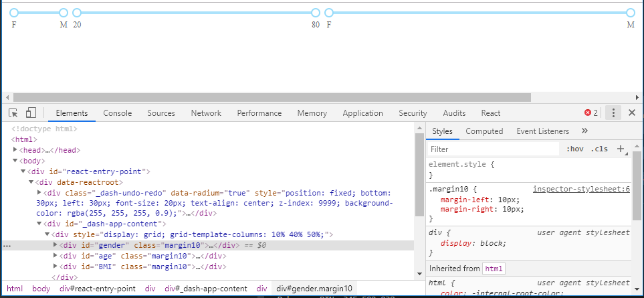The width and height of the screenshot is (644, 298).
Task: Open the Performance tab
Action: (259, 113)
